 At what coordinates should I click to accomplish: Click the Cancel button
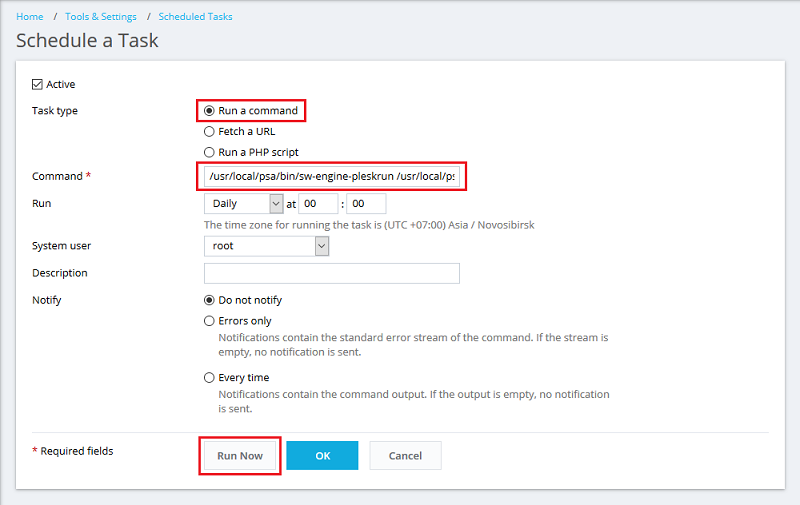[405, 456]
